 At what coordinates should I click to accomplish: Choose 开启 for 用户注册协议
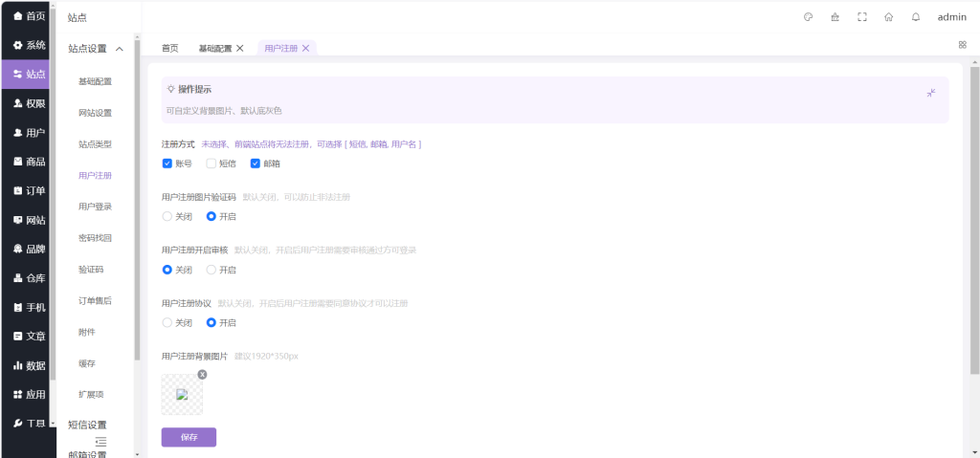tap(212, 323)
